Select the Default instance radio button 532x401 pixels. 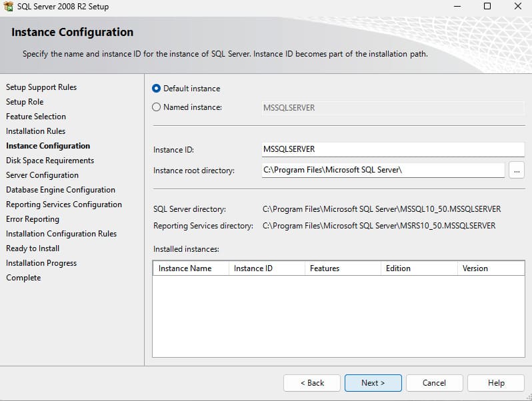[x=156, y=89]
